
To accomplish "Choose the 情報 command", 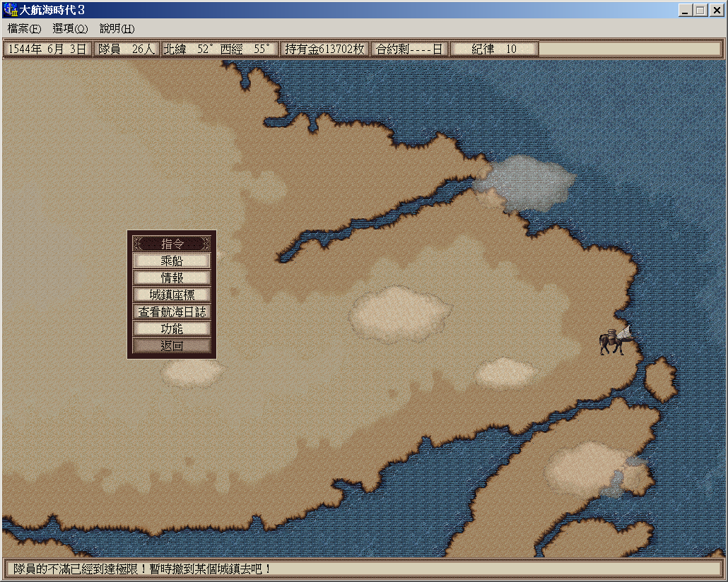I will (x=172, y=278).
